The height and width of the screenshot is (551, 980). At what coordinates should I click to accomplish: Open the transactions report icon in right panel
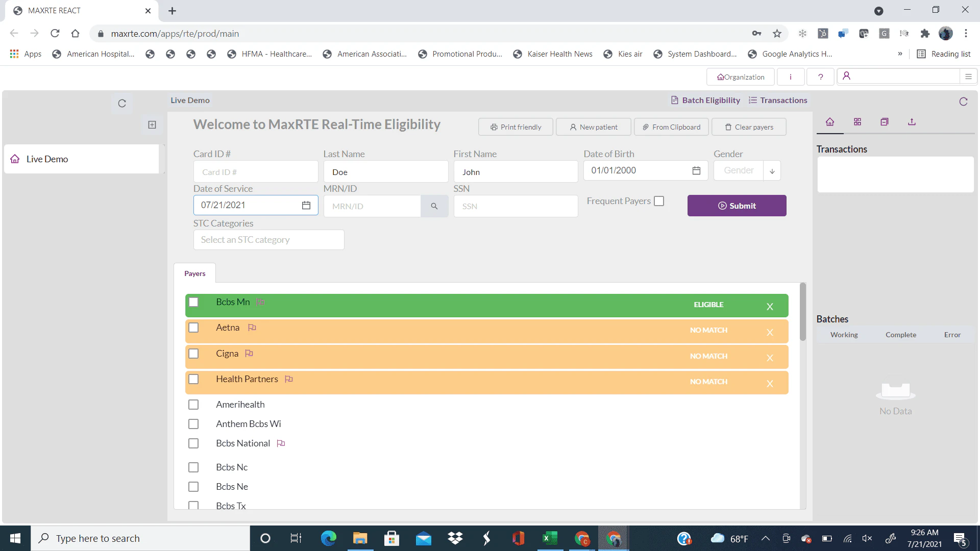coord(884,122)
